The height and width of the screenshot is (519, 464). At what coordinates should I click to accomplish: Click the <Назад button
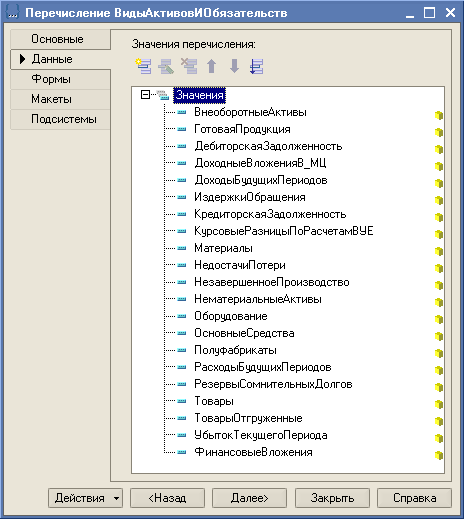pos(167,498)
